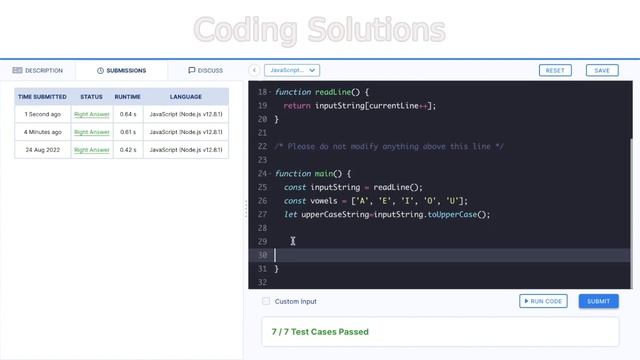Click the 24 Aug 2022 date cell

point(42,150)
